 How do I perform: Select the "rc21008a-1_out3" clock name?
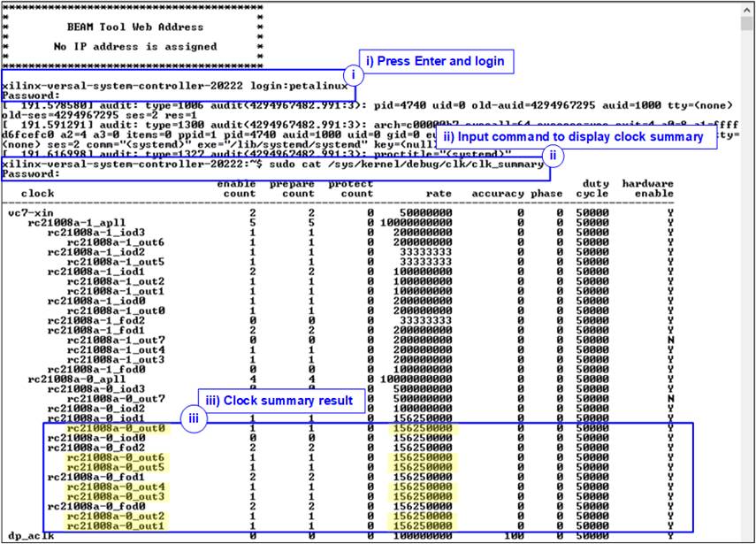pyautogui.click(x=116, y=360)
